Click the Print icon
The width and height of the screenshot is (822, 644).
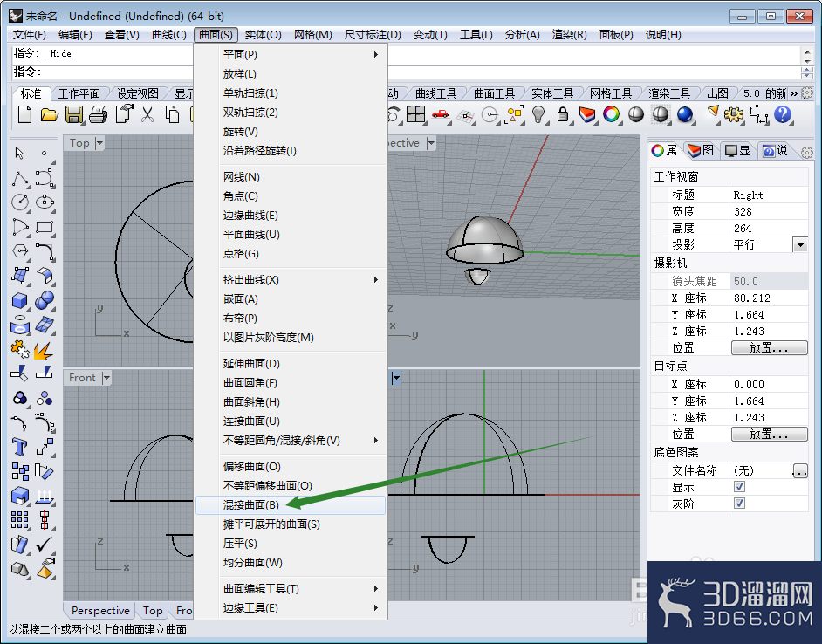98,113
